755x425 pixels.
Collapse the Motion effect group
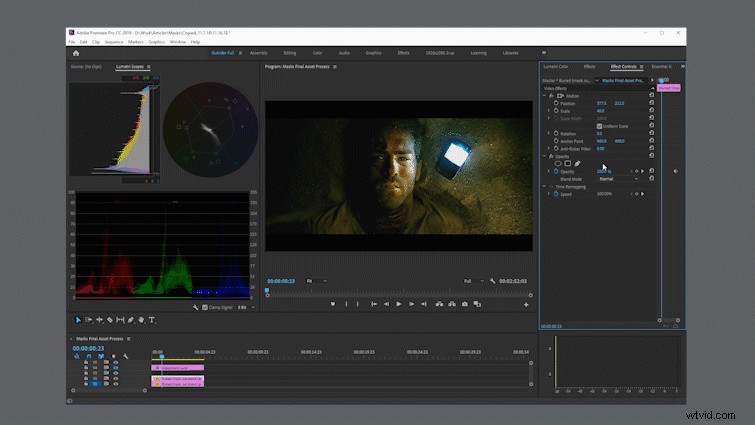click(545, 96)
